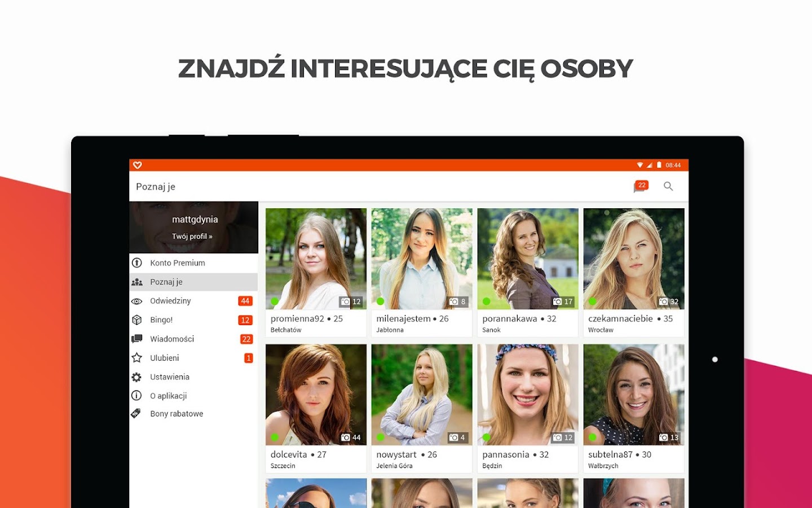Open the milenajestem profile photo

point(422,259)
